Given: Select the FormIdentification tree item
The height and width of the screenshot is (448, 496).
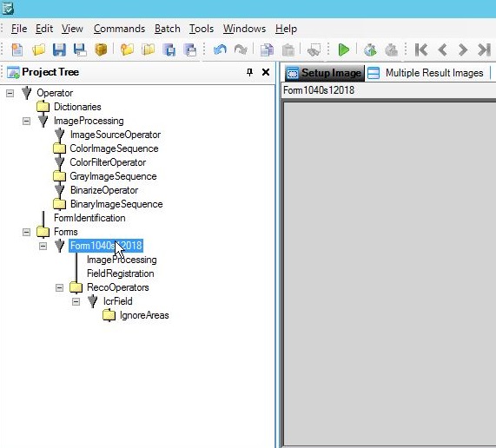Looking at the screenshot, I should click(x=89, y=218).
